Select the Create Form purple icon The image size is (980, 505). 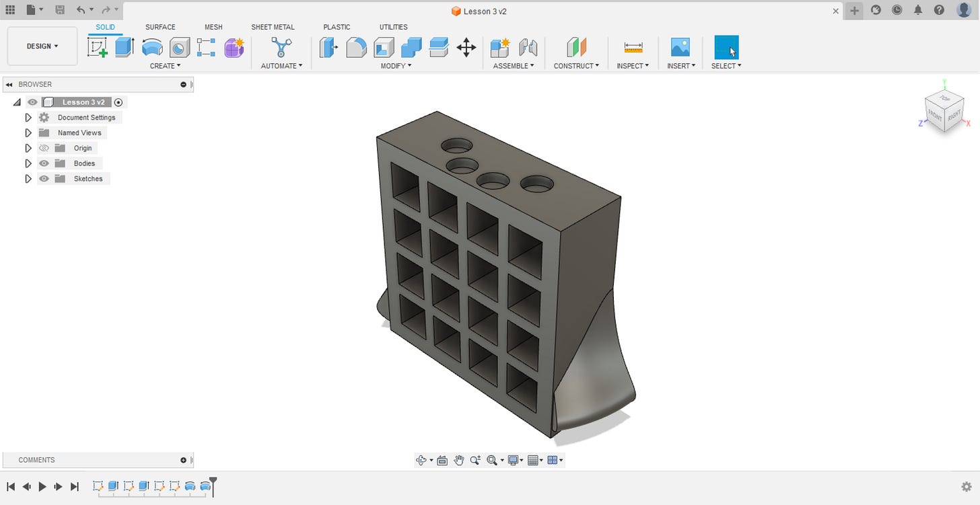234,47
